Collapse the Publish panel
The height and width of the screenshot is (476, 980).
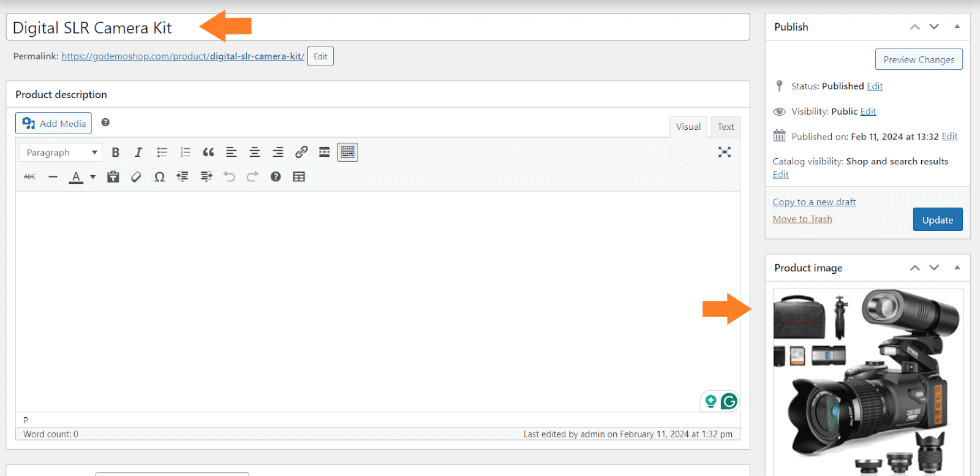pos(957,26)
